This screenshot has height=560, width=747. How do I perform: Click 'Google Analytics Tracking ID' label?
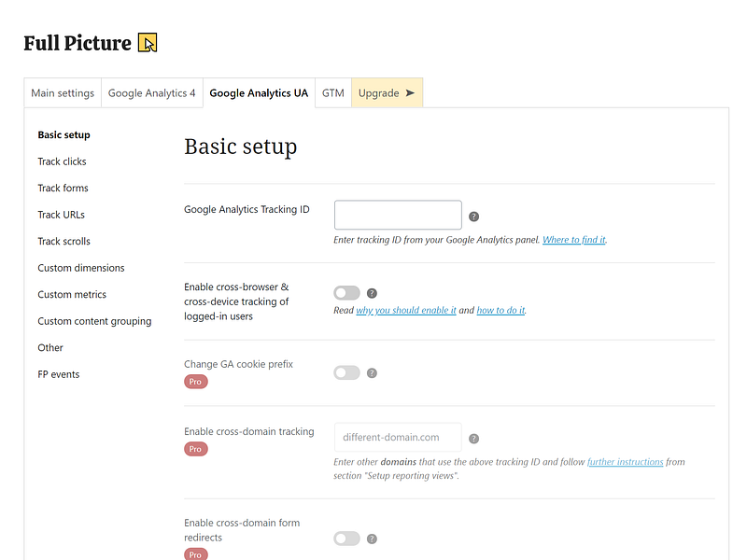(247, 209)
